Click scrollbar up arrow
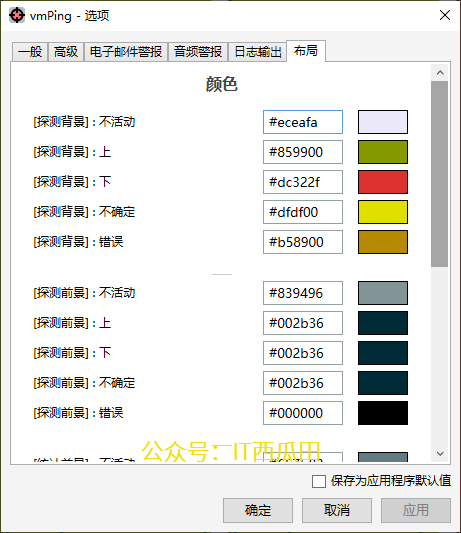Image resolution: width=461 pixels, height=533 pixels. [x=440, y=72]
